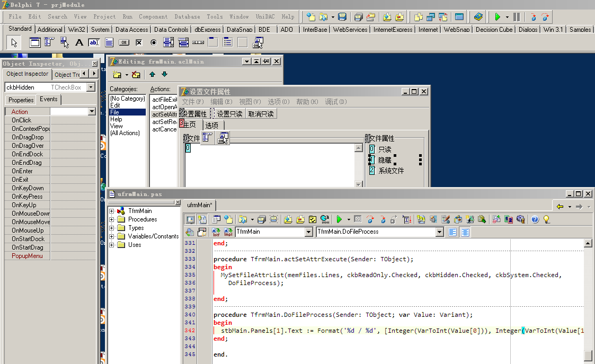Image resolution: width=595 pixels, height=364 pixels.
Task: Open the Project menu
Action: (104, 17)
